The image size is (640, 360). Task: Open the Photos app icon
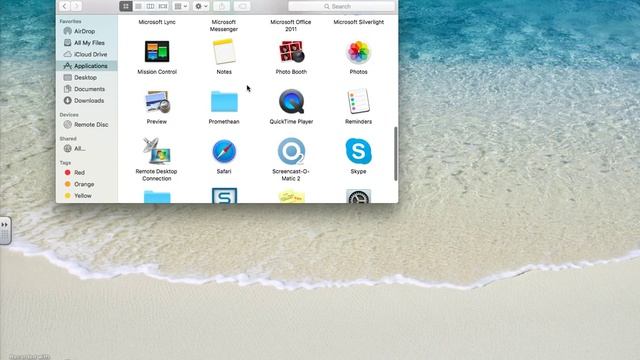pyautogui.click(x=358, y=52)
